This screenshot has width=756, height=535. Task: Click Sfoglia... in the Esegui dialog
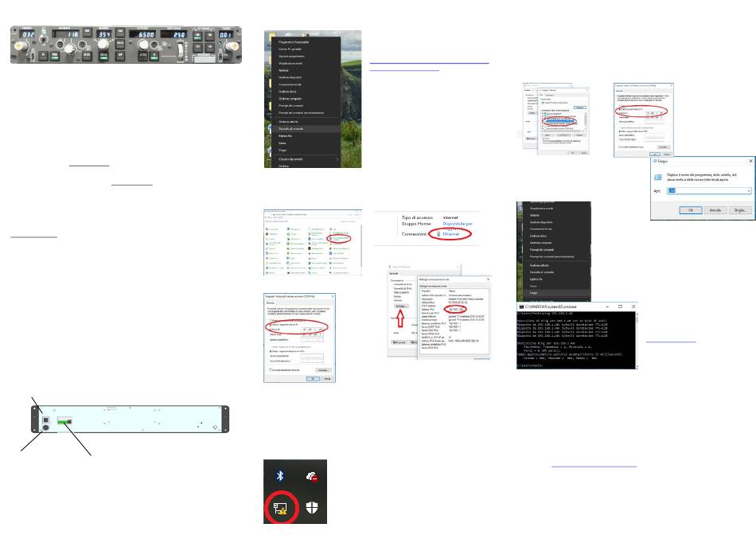coord(739,210)
